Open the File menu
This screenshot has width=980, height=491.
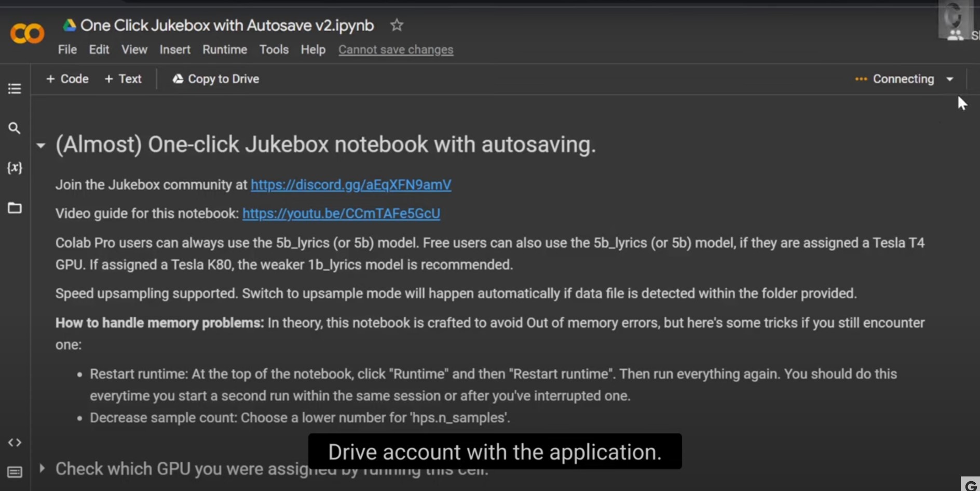tap(67, 49)
